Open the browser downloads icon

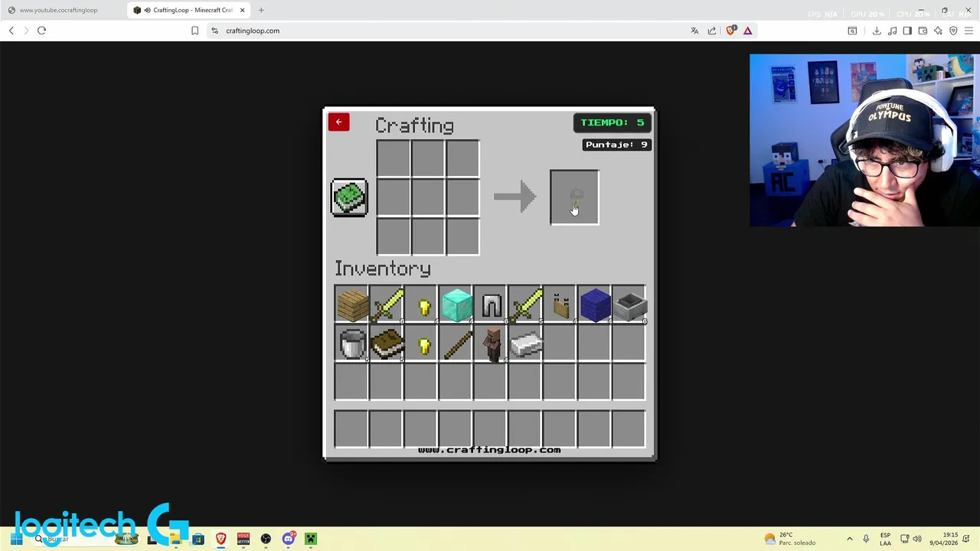(877, 31)
